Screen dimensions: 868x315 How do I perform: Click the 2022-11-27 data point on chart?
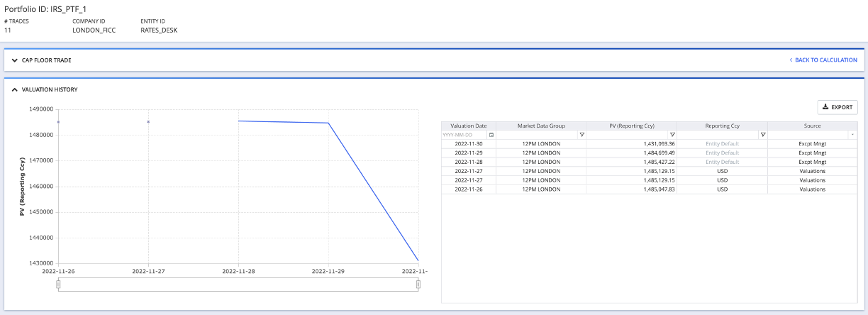click(148, 122)
